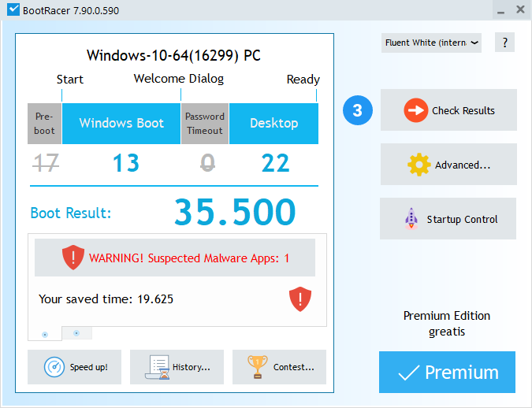Click the rocket icon for Startup Control
Image resolution: width=532 pixels, height=408 pixels.
[x=411, y=219]
